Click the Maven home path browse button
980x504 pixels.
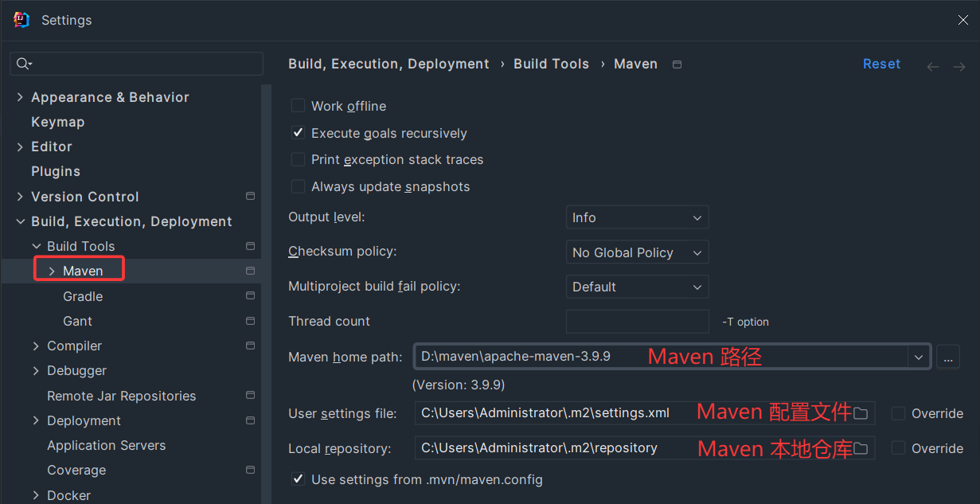click(948, 357)
